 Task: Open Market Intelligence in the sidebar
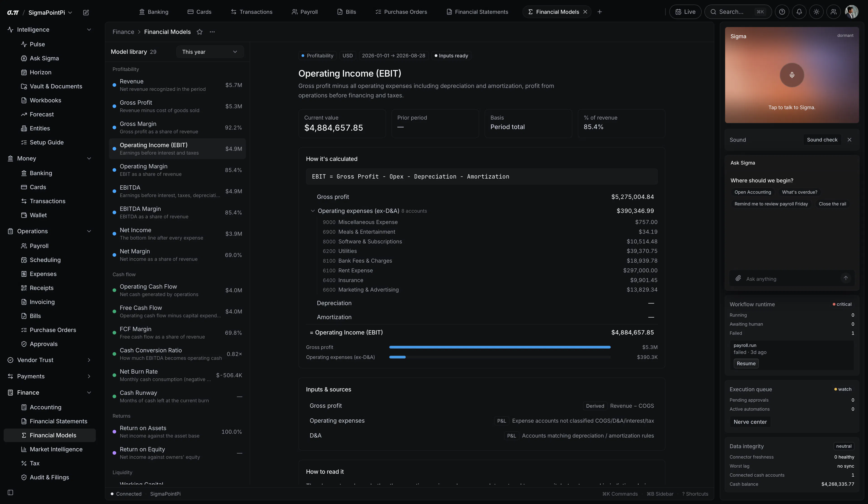click(x=50, y=449)
